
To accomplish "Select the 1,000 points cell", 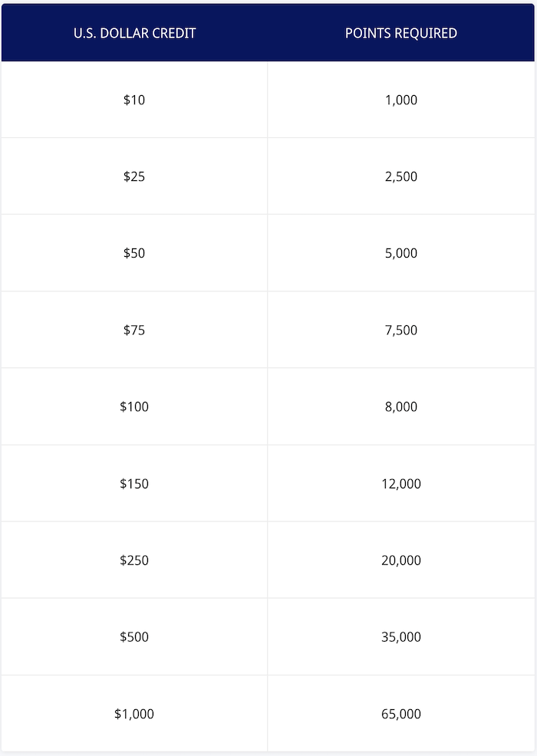I will tap(401, 100).
